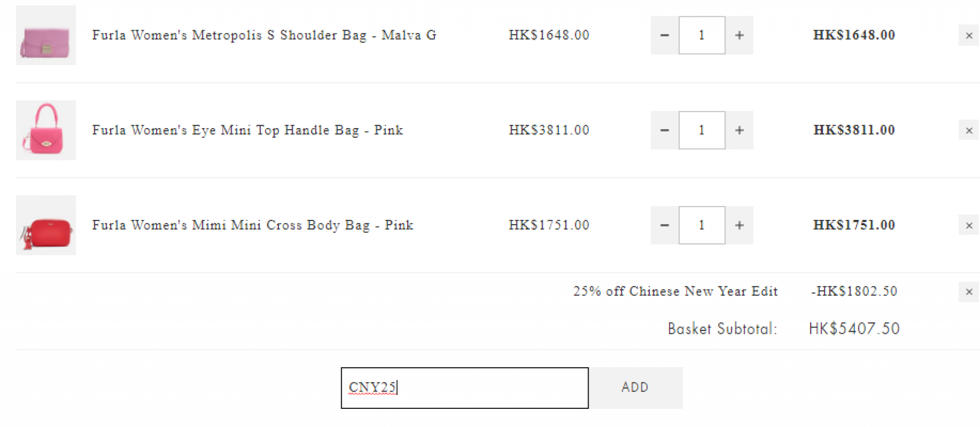Click quantity field for Mimi Mini Cross Body Bag

702,225
